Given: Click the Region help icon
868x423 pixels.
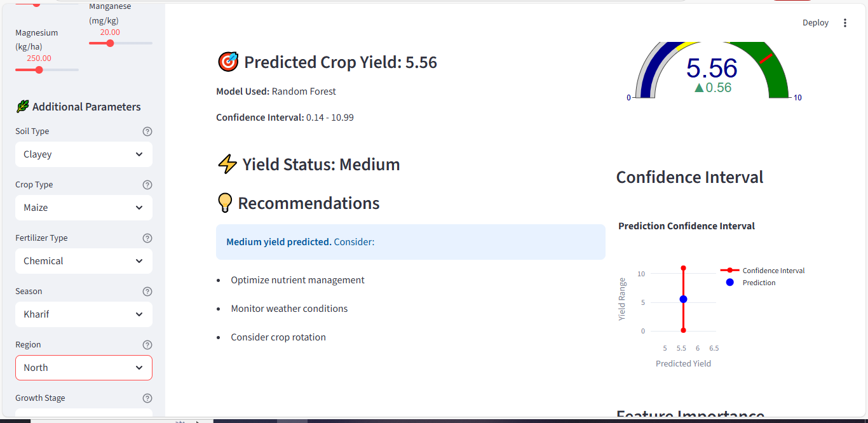Looking at the screenshot, I should point(147,345).
